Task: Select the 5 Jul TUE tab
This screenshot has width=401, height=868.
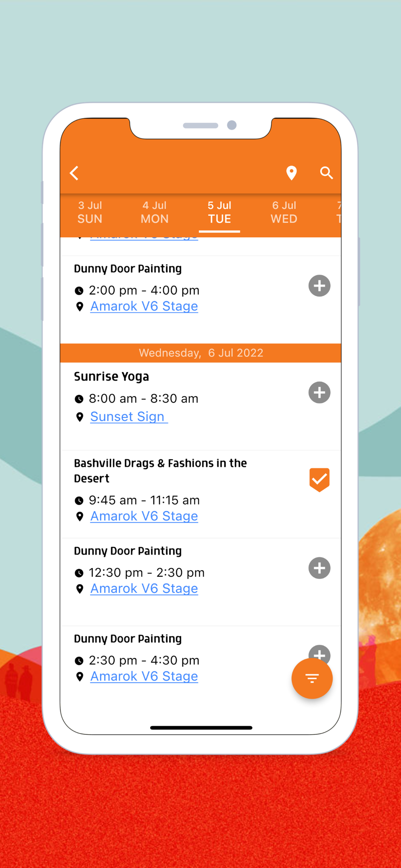Action: pos(220,212)
